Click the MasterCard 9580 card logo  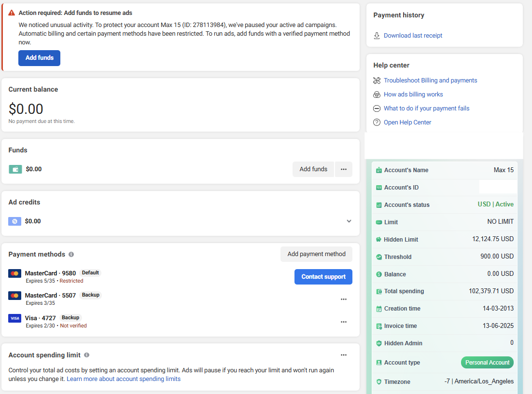coord(14,273)
